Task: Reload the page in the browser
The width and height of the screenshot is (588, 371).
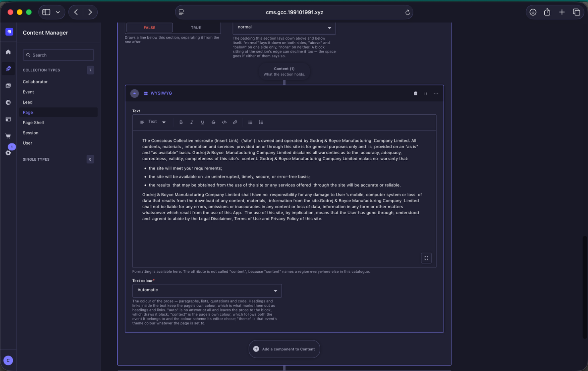Action: (x=407, y=12)
